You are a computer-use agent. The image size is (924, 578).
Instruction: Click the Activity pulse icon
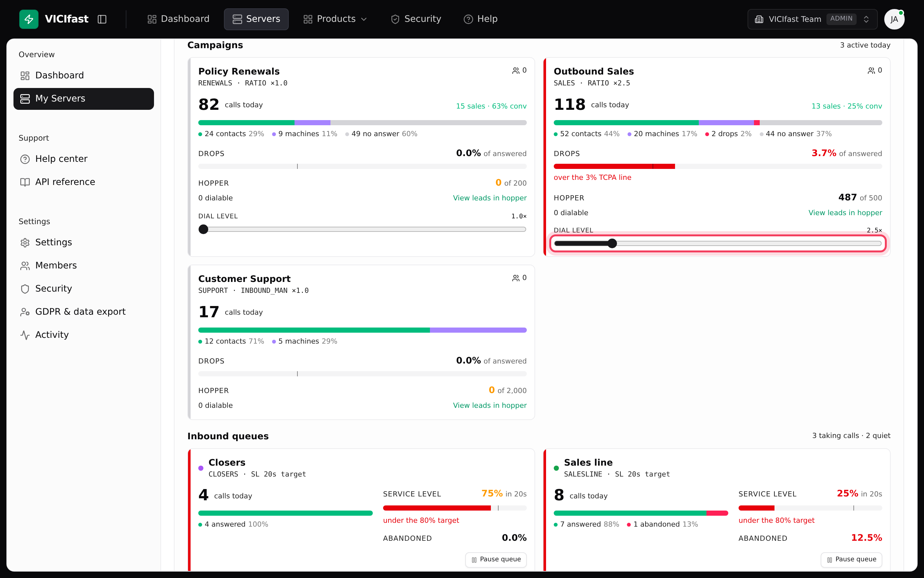point(25,335)
